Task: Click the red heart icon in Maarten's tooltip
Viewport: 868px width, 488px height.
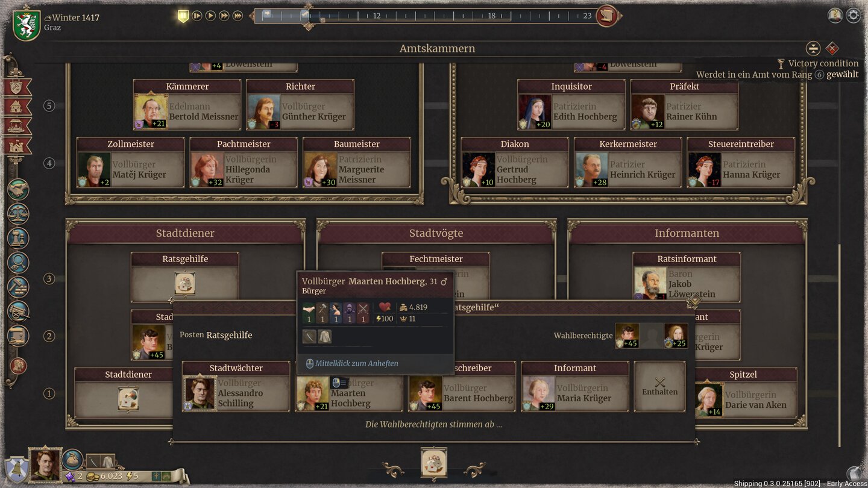Action: coord(385,307)
